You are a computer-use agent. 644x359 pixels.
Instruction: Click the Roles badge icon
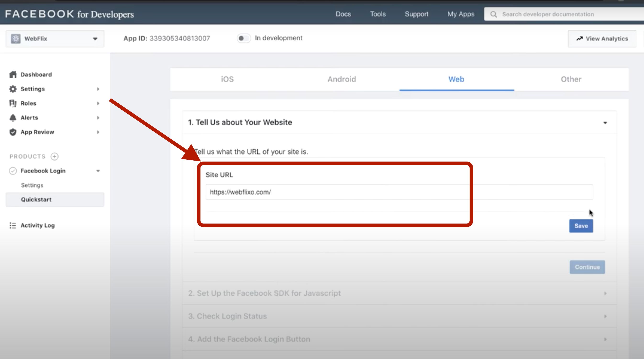click(x=13, y=103)
